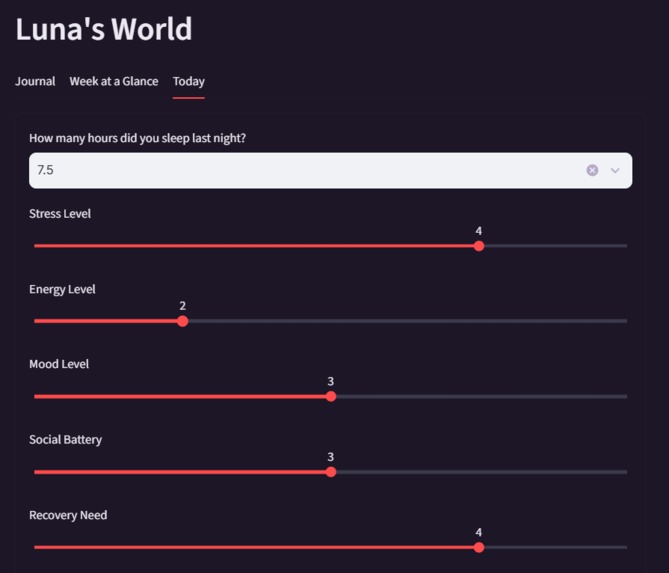The height and width of the screenshot is (573, 669).
Task: Click the Energy Level value 2
Action: [x=183, y=305]
